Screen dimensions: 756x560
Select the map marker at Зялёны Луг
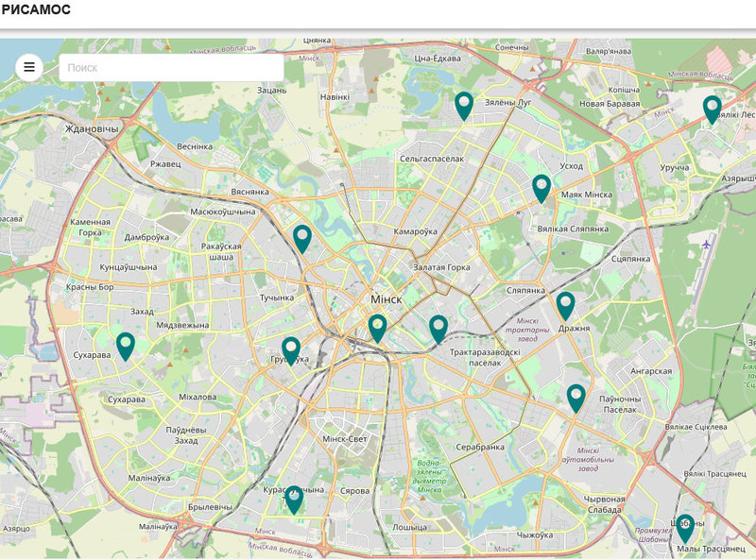click(x=463, y=105)
